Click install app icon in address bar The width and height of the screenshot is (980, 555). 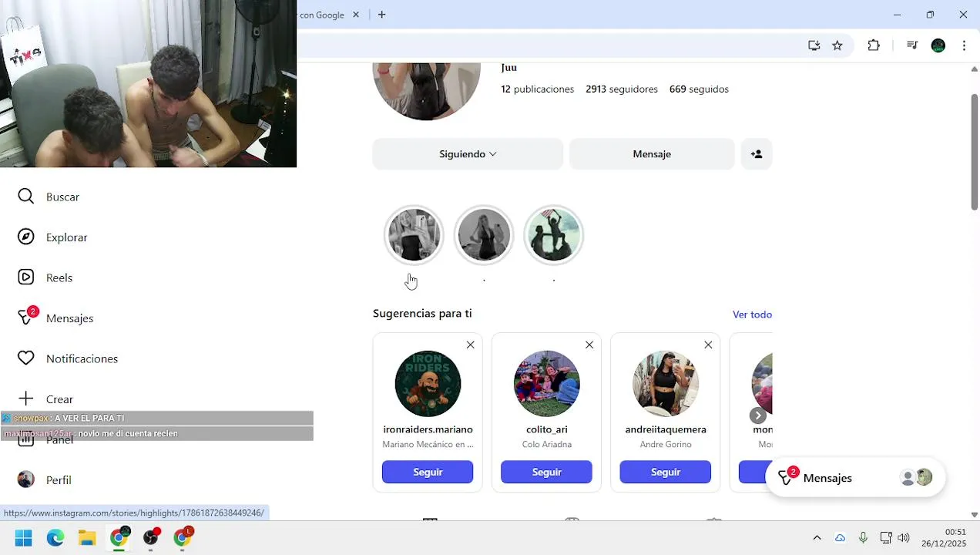tap(814, 45)
